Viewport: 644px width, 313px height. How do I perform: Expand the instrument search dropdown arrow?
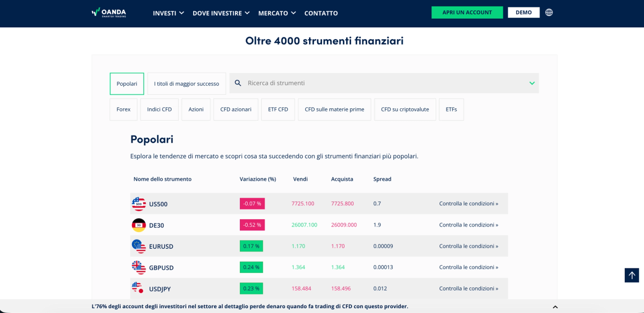pyautogui.click(x=532, y=83)
